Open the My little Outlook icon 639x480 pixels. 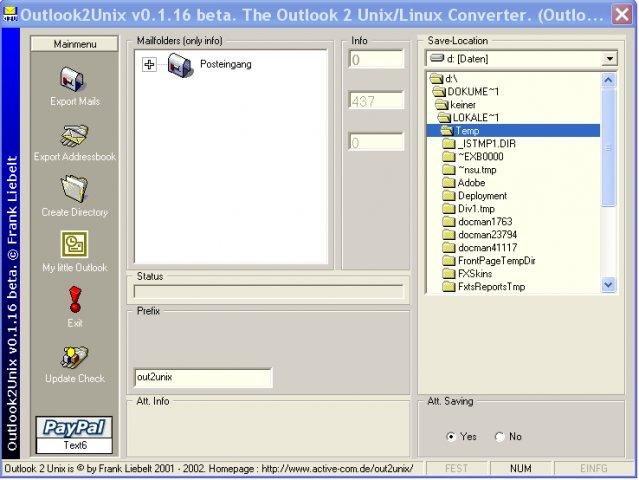pyautogui.click(x=74, y=244)
